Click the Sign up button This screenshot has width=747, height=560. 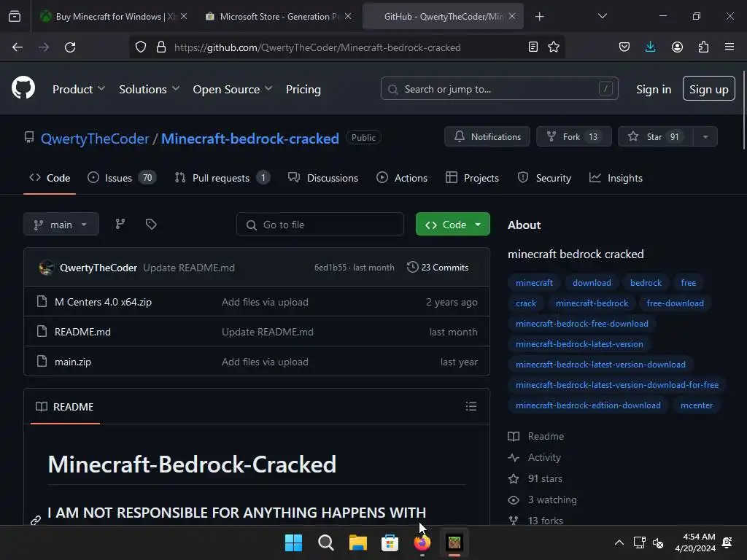(708, 88)
